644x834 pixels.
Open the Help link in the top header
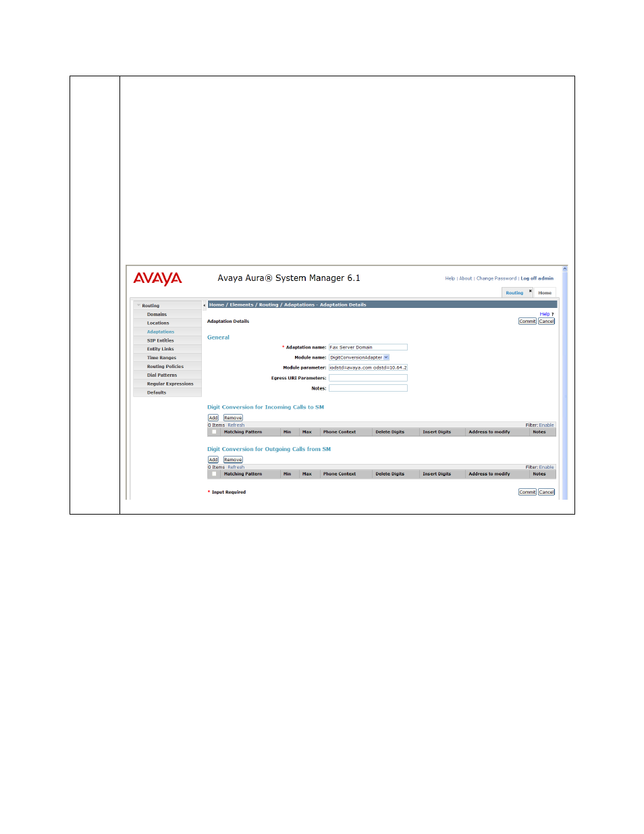[x=450, y=278]
